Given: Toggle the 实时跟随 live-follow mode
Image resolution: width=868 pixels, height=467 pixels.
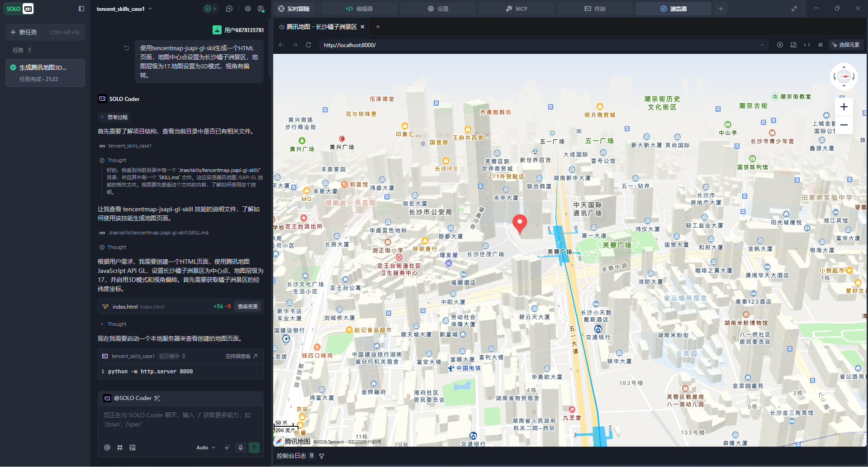Looking at the screenshot, I should [x=294, y=9].
